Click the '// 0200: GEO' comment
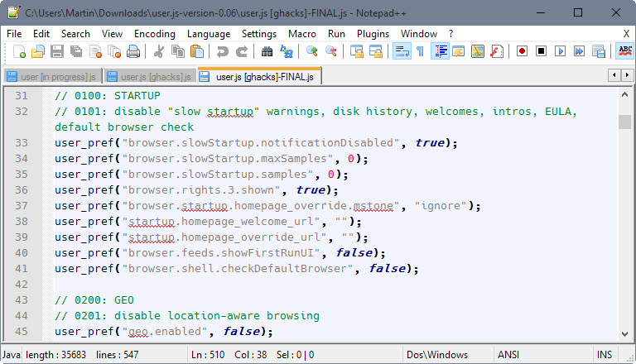 94,300
